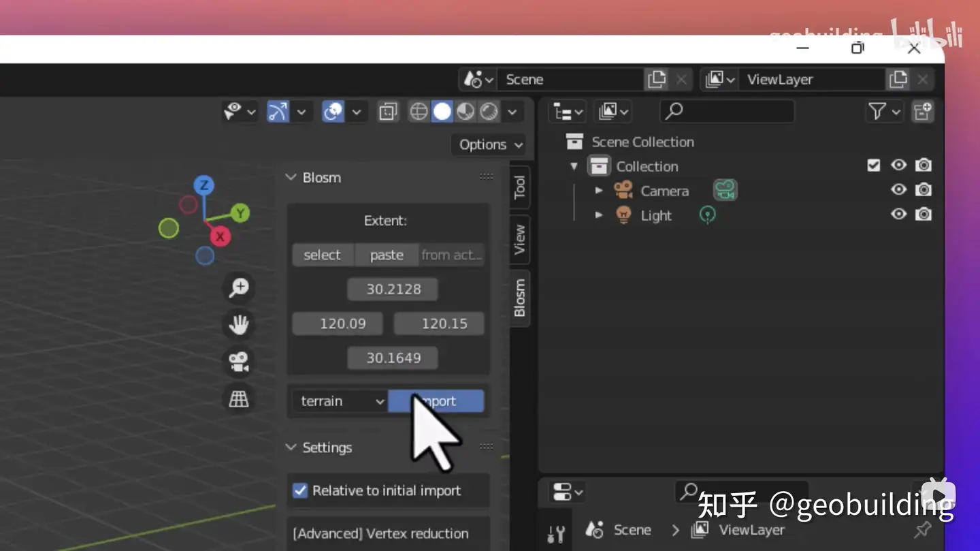This screenshot has width=980, height=551.
Task: Open the outliner filter dropdown
Action: pos(884,111)
